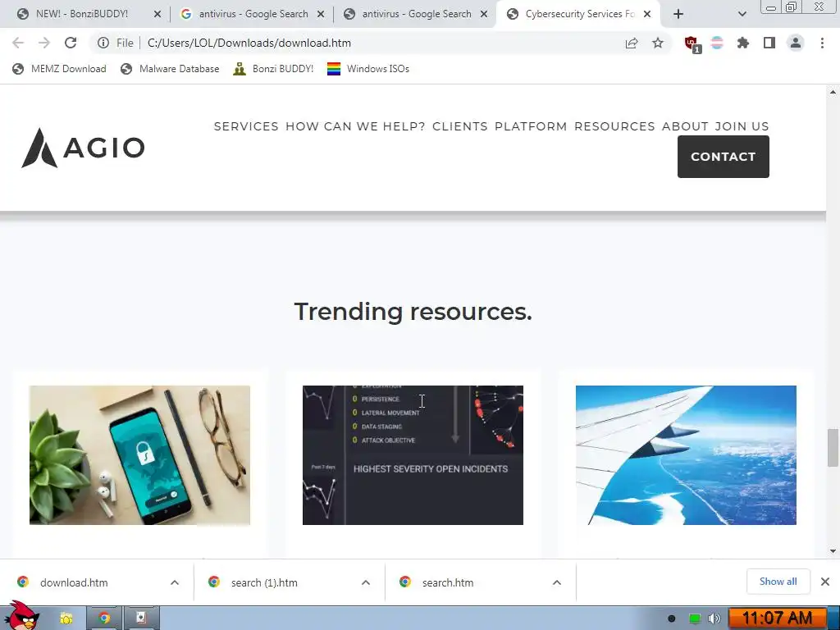Reload the current page
This screenshot has width=840, height=630.
(x=71, y=43)
